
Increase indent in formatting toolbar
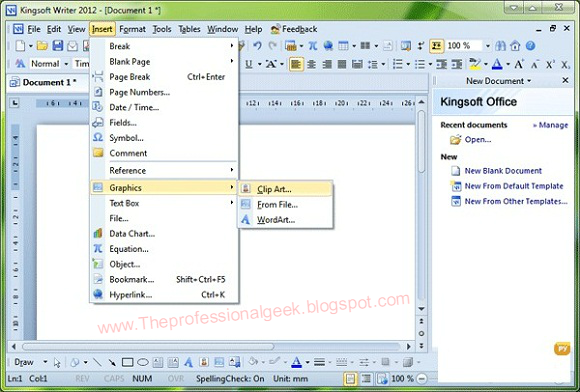coord(457,64)
